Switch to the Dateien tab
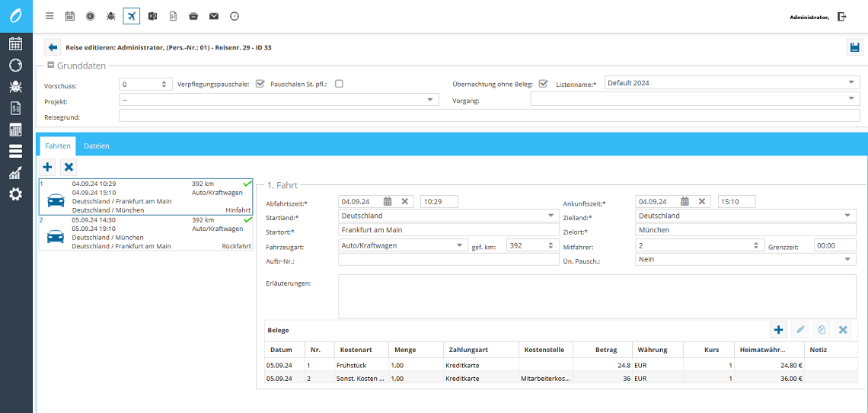This screenshot has height=413, width=868. click(96, 146)
